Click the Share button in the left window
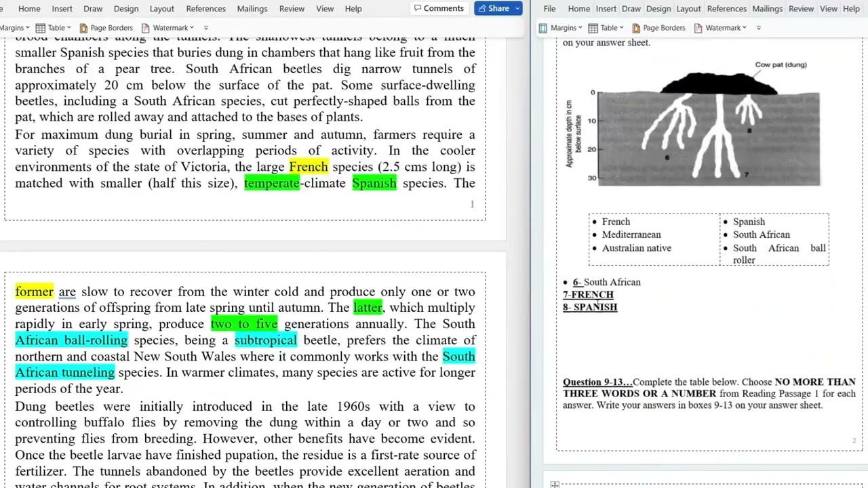868x488 pixels. click(493, 8)
